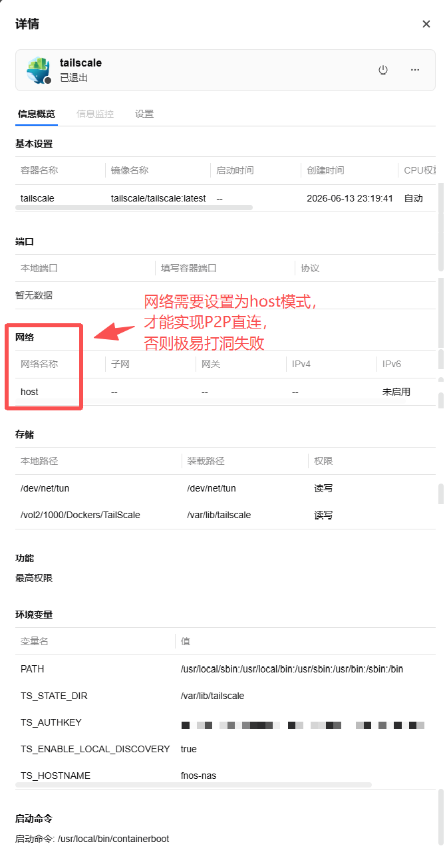The height and width of the screenshot is (868, 447).
Task: Select the tailscale/tailscale:latest image name
Action: pyautogui.click(x=158, y=198)
